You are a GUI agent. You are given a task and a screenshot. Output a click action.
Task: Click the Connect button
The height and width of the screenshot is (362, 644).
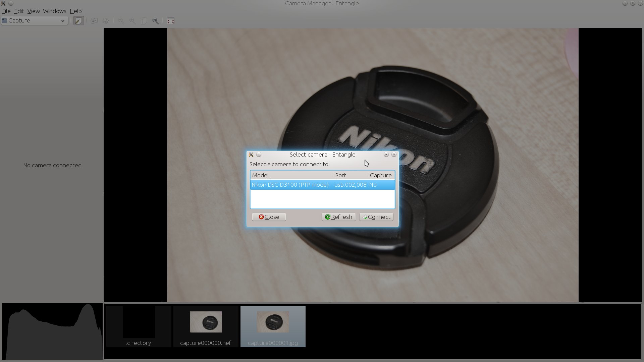[376, 217]
